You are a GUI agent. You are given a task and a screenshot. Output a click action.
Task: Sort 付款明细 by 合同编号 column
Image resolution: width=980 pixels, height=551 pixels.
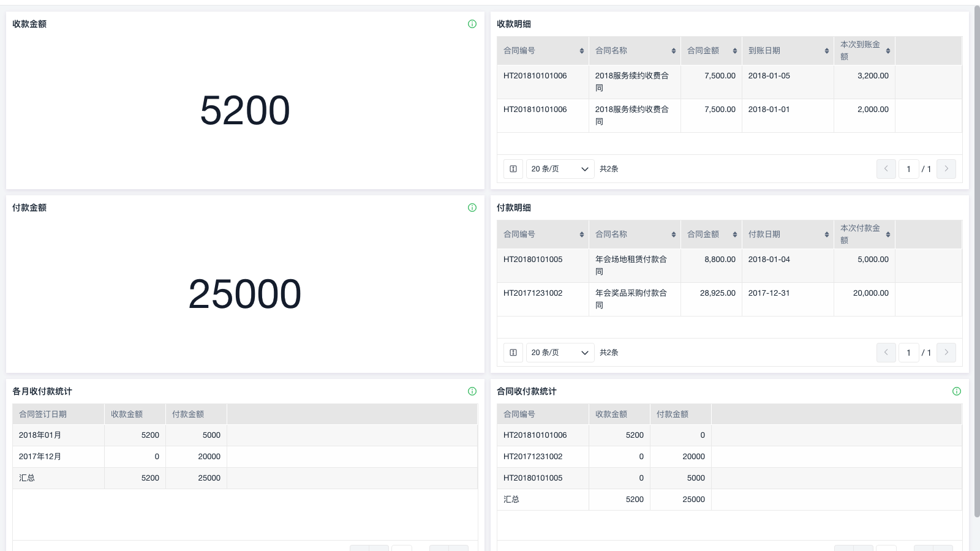582,234
